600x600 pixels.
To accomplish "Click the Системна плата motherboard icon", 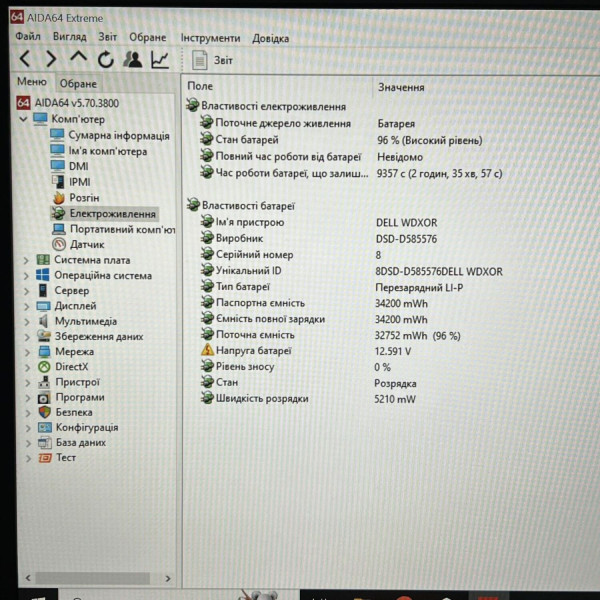I will [43, 260].
